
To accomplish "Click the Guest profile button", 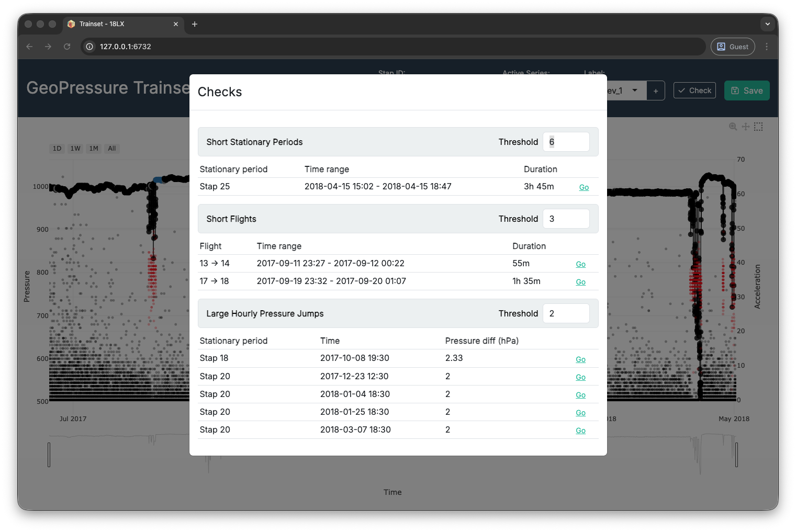I will [733, 47].
